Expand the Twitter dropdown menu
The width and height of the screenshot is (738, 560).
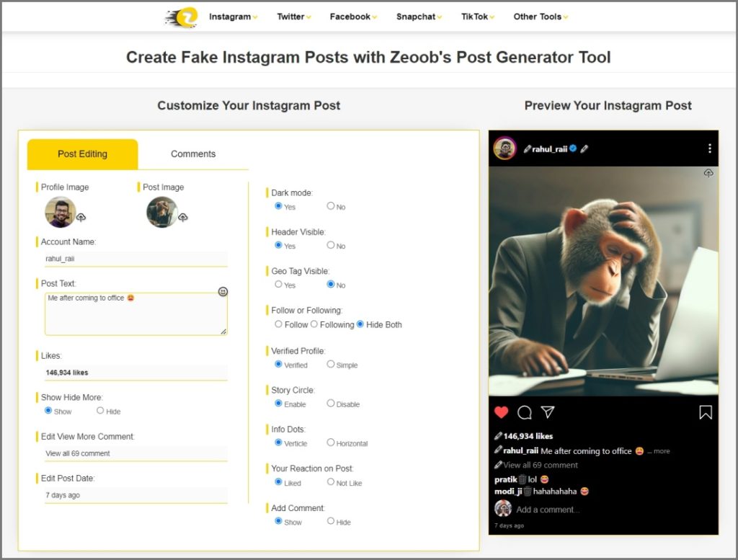point(294,17)
